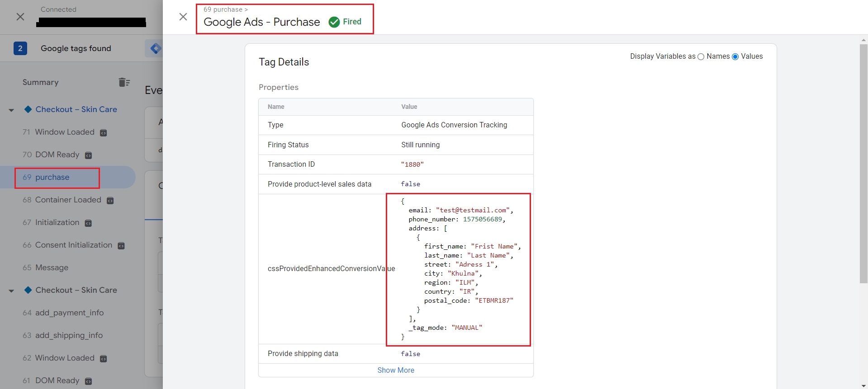Click the vertical scrollbar thumb on right
This screenshot has height=389, width=868.
point(863,164)
